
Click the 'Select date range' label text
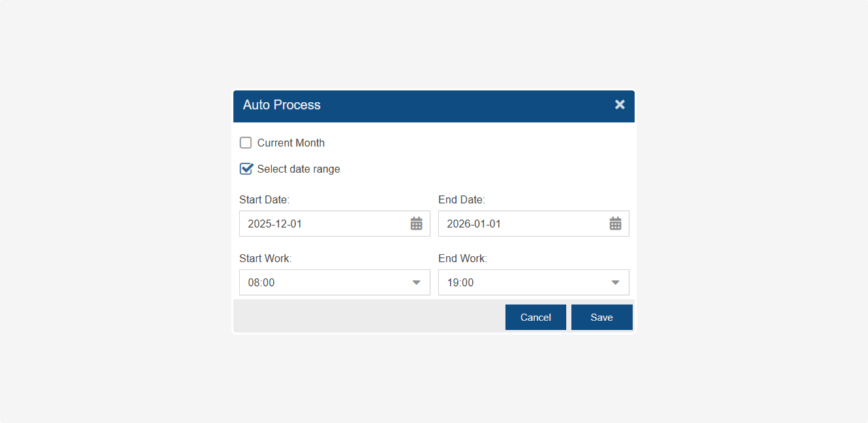(298, 169)
